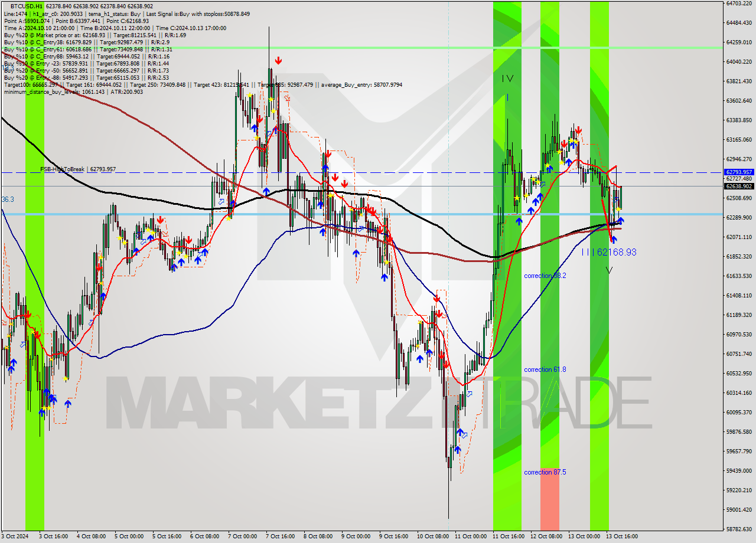Click the 60970.730 price axis value

(x=738, y=334)
